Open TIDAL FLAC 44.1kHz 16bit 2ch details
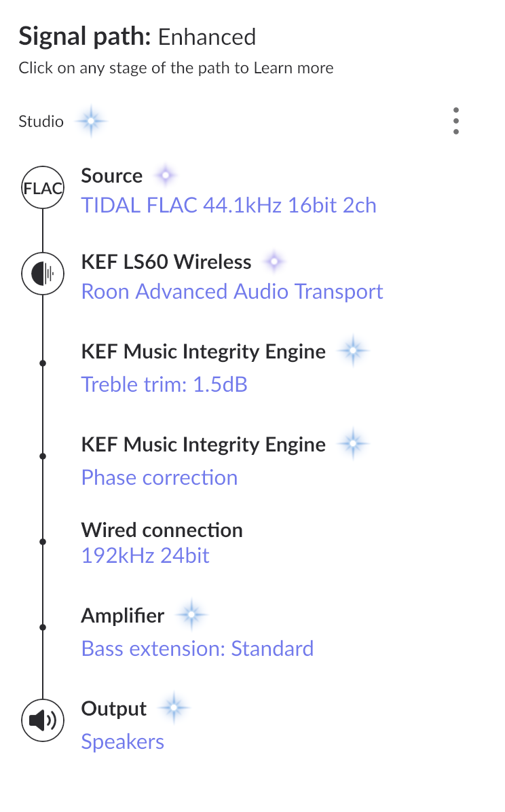This screenshot has height=812, width=505. coord(229,206)
